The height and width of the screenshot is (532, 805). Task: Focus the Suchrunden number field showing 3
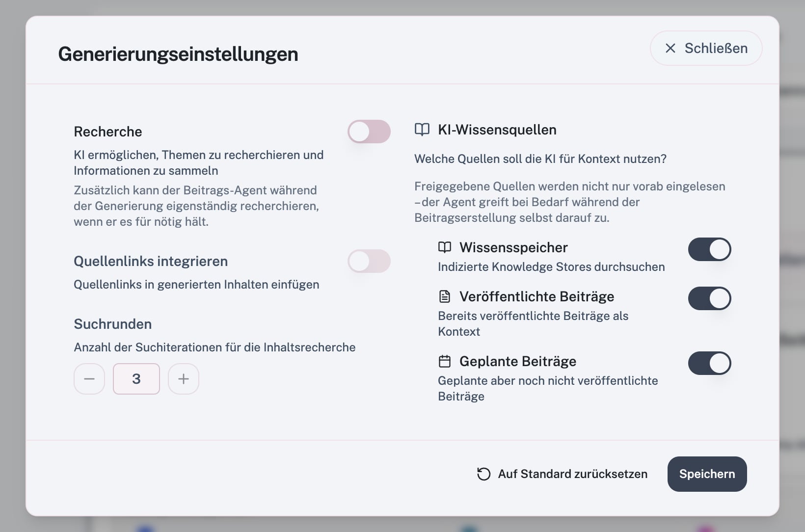[x=136, y=379]
